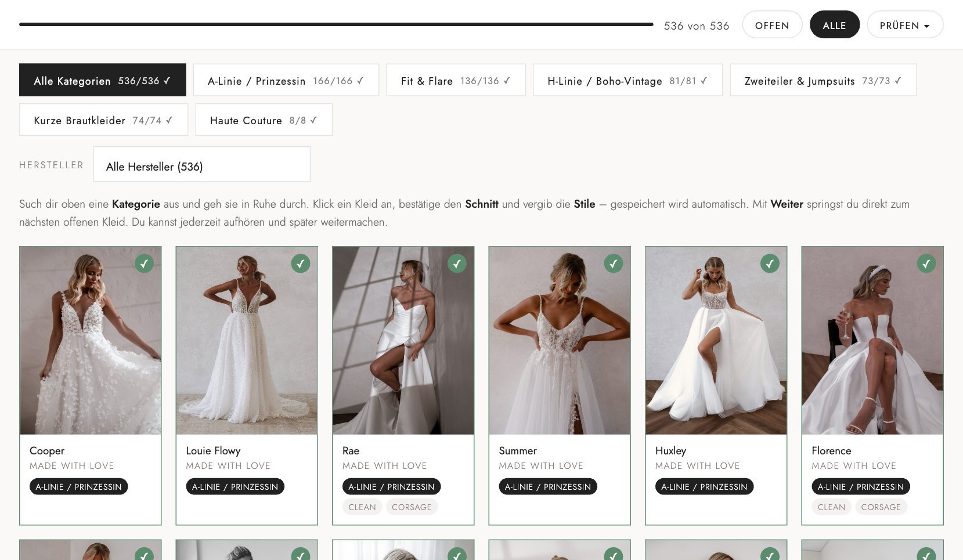Viewport: 963px width, 560px height.
Task: Click the A-LINIE / PRINZESSIN tag on Summer
Action: (548, 486)
